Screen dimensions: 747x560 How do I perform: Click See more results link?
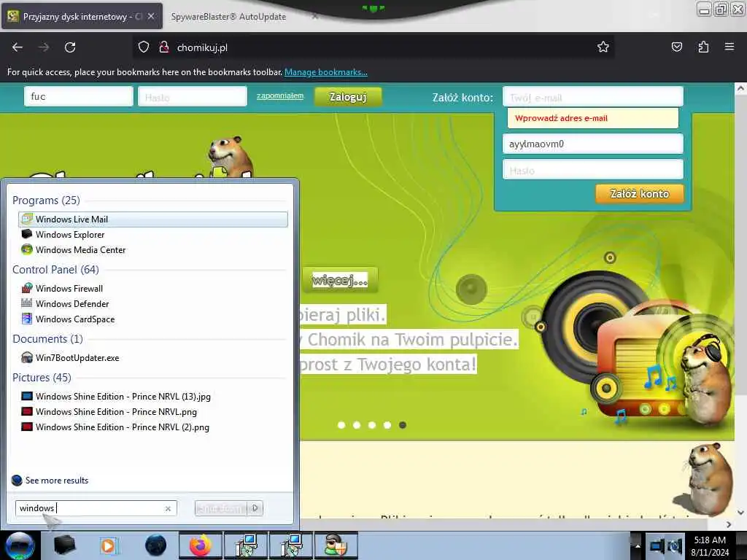(57, 480)
